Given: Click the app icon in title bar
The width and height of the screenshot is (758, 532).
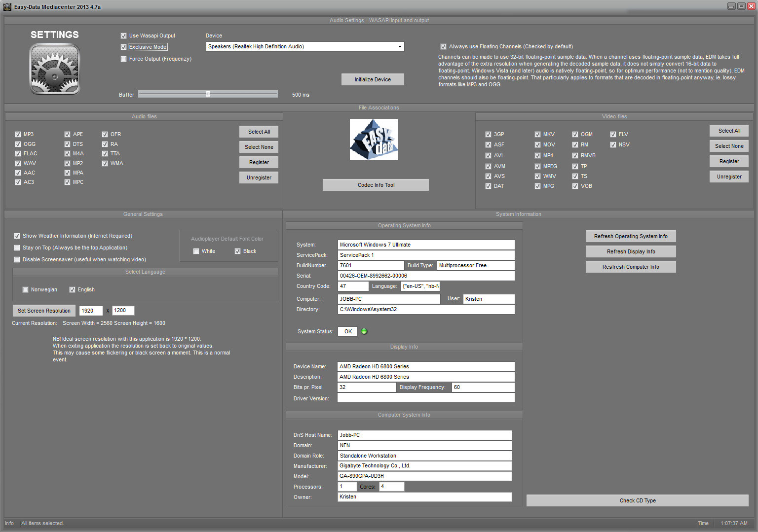Looking at the screenshot, I should point(7,6).
